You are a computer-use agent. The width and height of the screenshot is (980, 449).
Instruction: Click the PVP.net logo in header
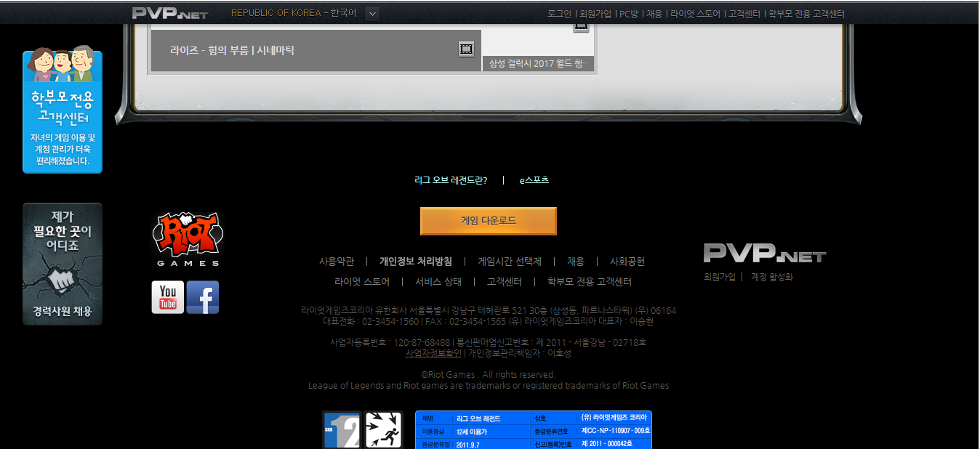coord(170,13)
